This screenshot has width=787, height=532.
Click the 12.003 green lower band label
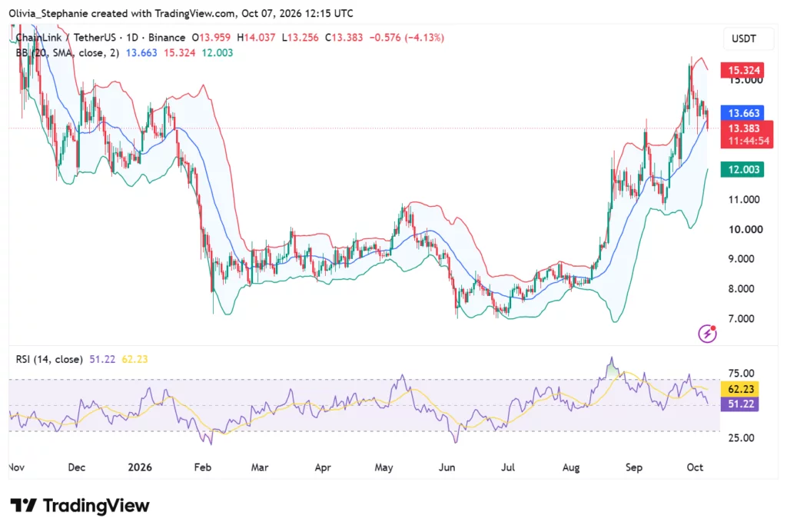[742, 170]
